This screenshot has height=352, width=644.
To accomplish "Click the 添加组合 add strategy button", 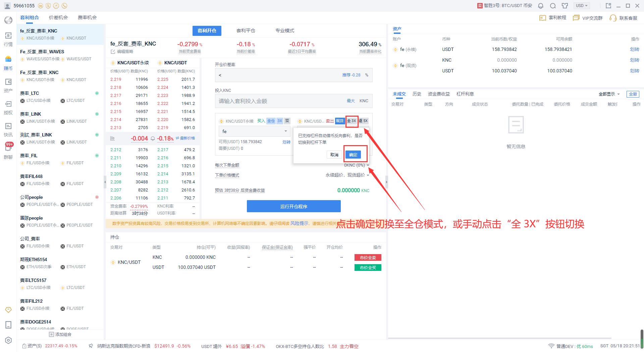I will pos(60,335).
